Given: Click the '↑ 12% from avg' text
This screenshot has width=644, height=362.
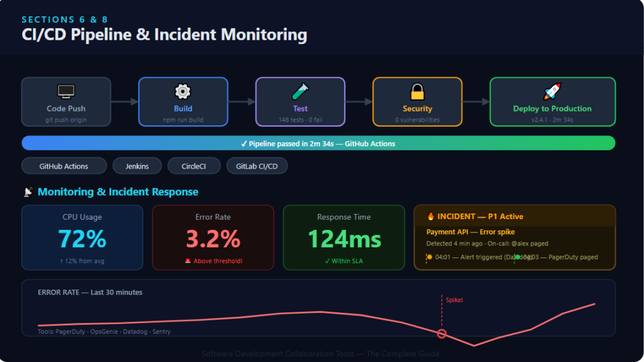Looking at the screenshot, I should pos(82,261).
